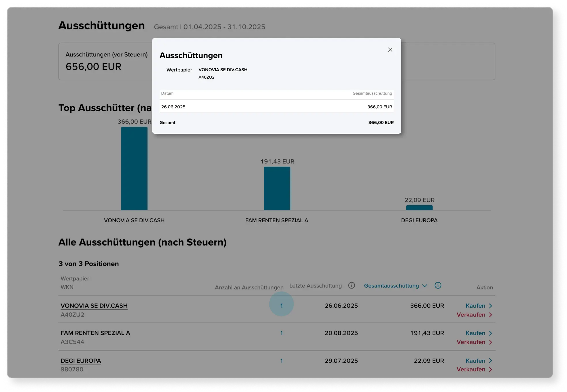Viewport: 567px width, 392px height.
Task: Close the Ausschüttungen dialog
Action: pos(390,49)
